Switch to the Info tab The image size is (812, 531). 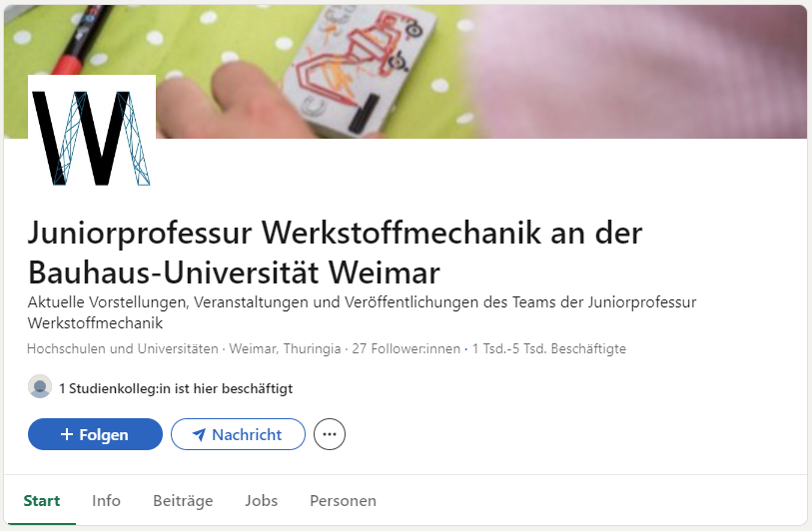click(x=106, y=500)
